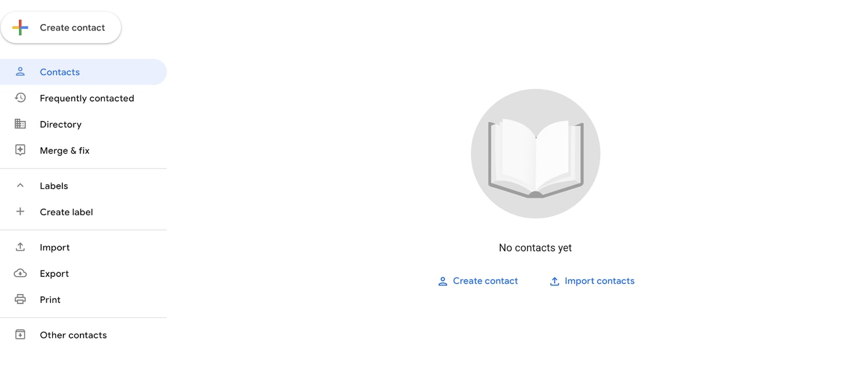Open the Merge & fix sparkle icon

click(20, 150)
